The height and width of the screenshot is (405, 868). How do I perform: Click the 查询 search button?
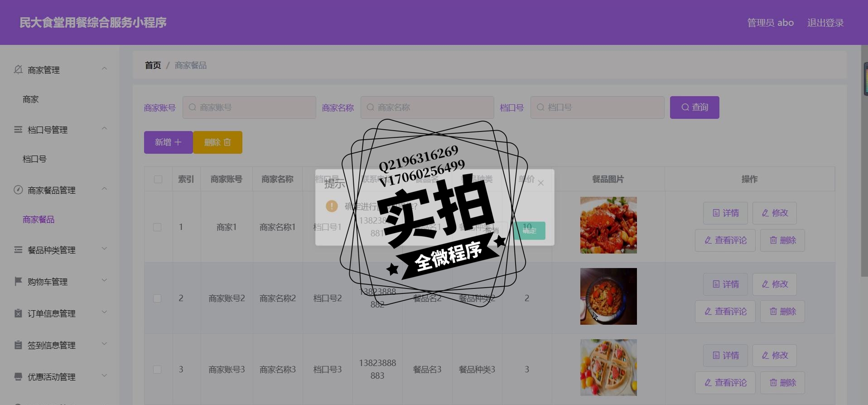click(x=694, y=107)
